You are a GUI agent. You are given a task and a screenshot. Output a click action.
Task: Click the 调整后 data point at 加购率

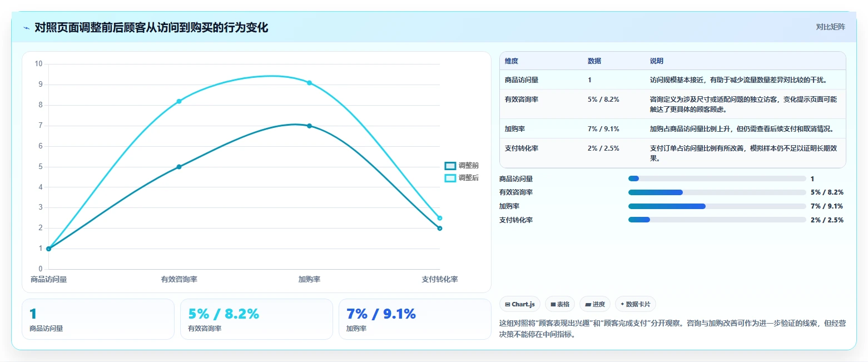click(x=309, y=83)
